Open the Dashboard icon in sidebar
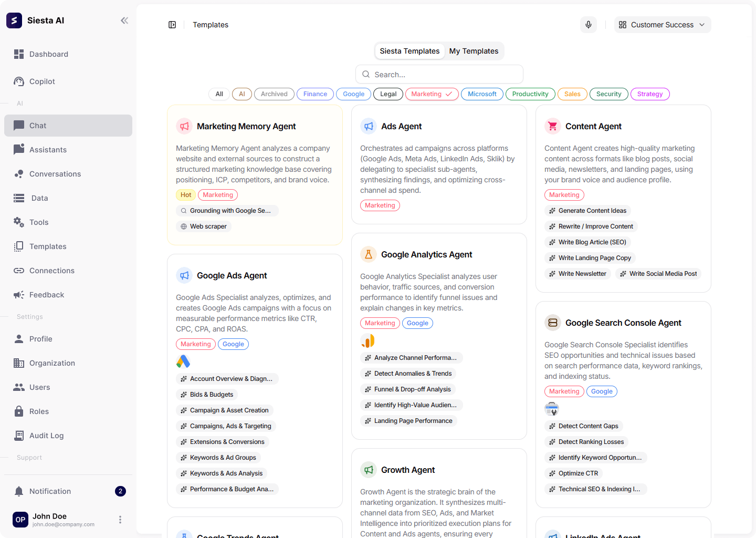The image size is (756, 538). [19, 54]
